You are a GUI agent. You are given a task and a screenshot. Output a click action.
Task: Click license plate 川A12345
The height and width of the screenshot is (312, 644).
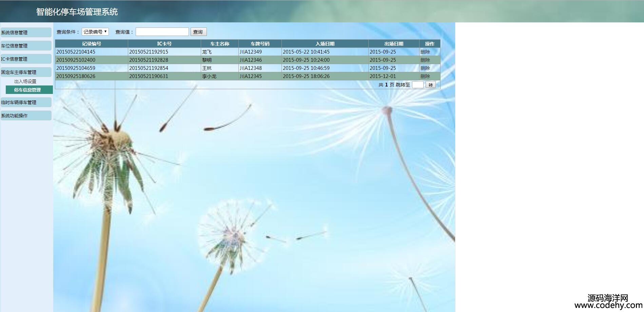(x=251, y=76)
